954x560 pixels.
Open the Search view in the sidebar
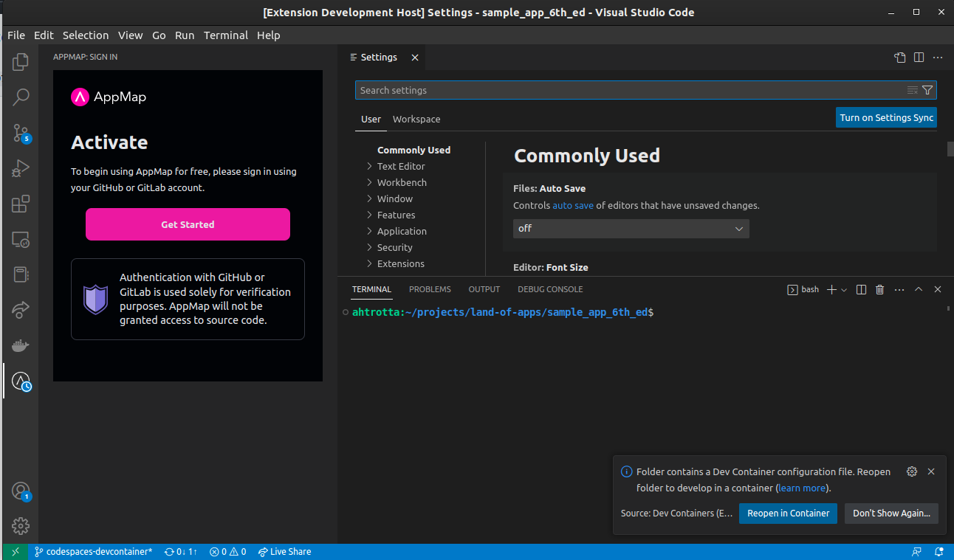click(x=20, y=97)
